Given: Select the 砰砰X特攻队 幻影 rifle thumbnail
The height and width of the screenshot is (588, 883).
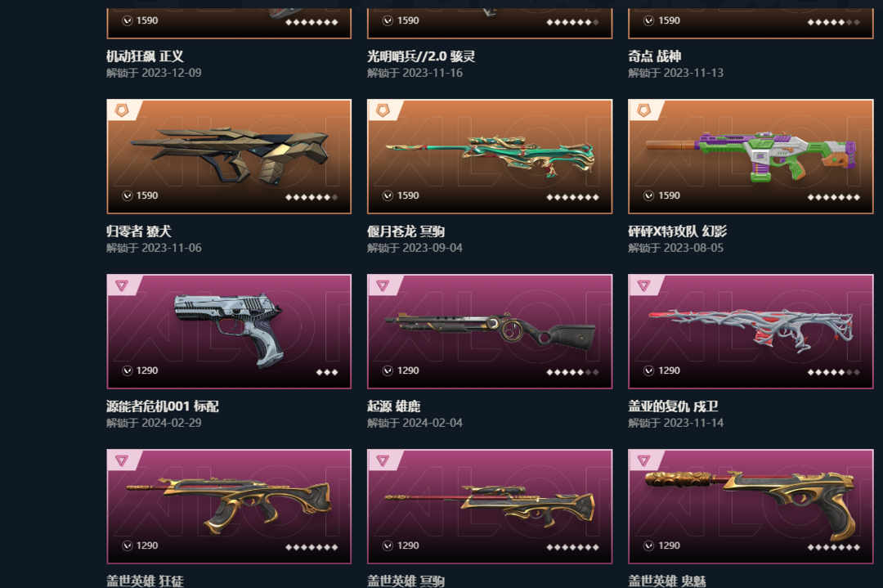Looking at the screenshot, I should pyautogui.click(x=751, y=156).
